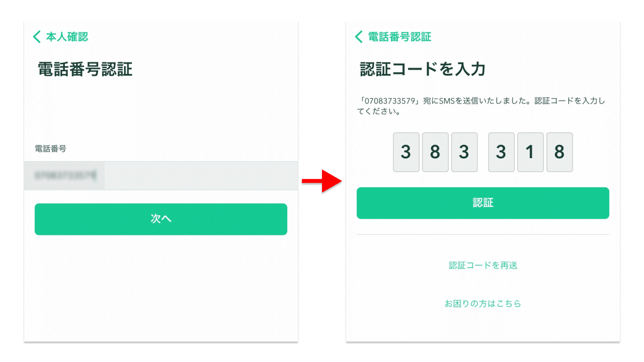Tap the back arrow beside 電話番号認証 heading
644x362 pixels.
358,36
